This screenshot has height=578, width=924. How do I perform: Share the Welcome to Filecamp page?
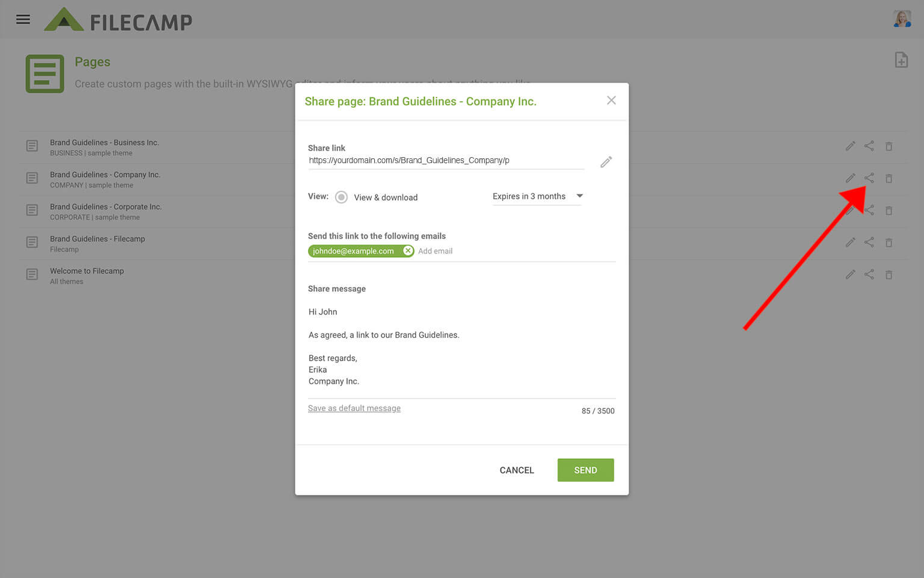(869, 275)
